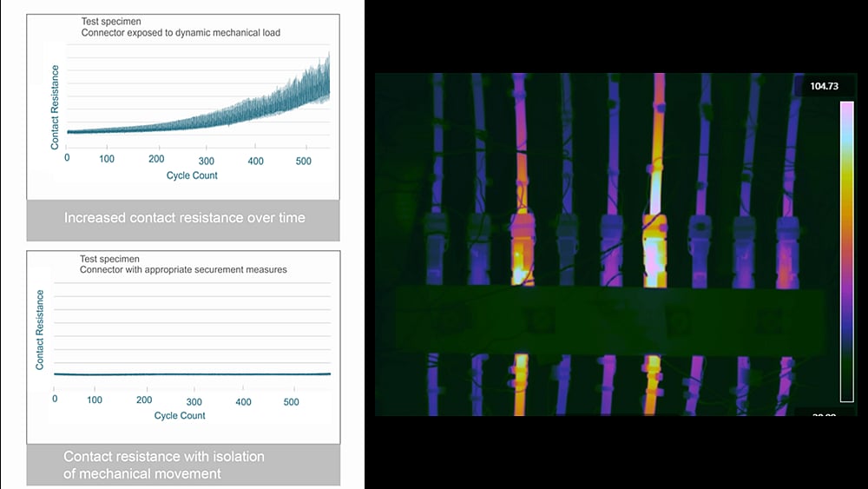Click the minimum temperature readout below the scale
The height and width of the screenshot is (489, 868).
tap(821, 415)
